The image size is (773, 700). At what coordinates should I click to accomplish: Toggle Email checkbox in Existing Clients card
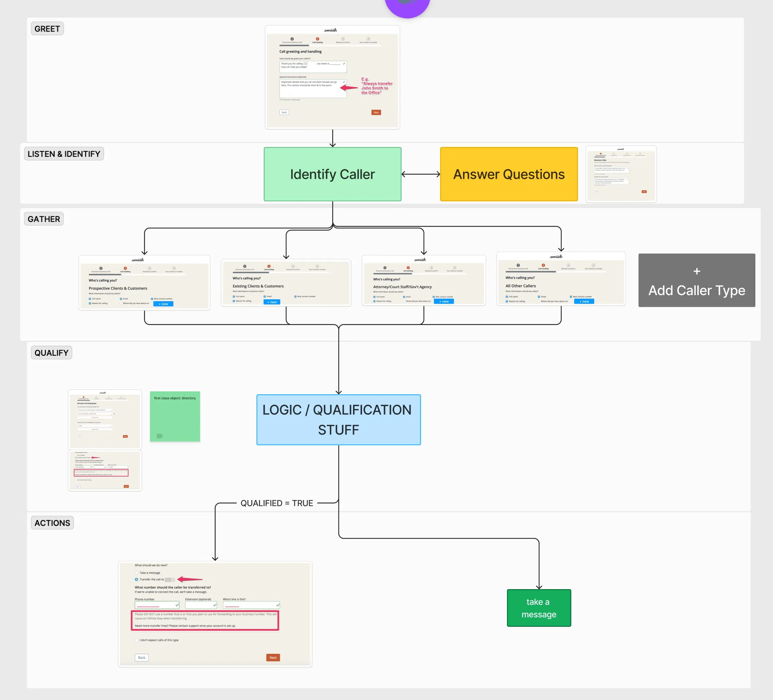[265, 296]
